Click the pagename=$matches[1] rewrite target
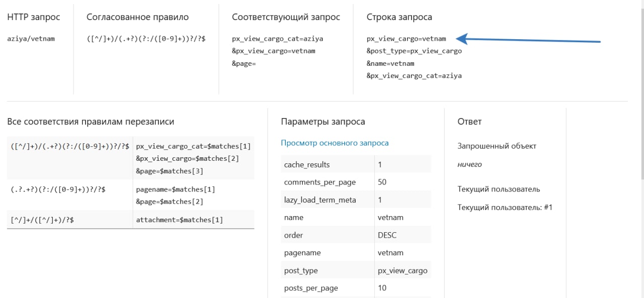Viewport: 644px width, 298px height. (176, 189)
